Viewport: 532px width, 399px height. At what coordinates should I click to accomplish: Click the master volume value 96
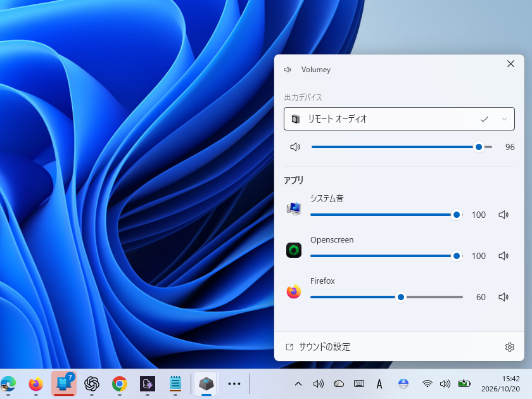click(510, 147)
